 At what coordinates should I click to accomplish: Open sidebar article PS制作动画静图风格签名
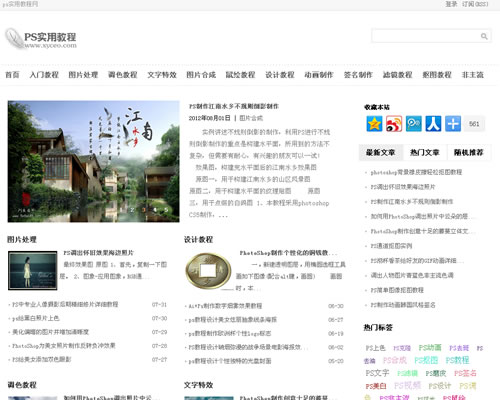click(403, 305)
